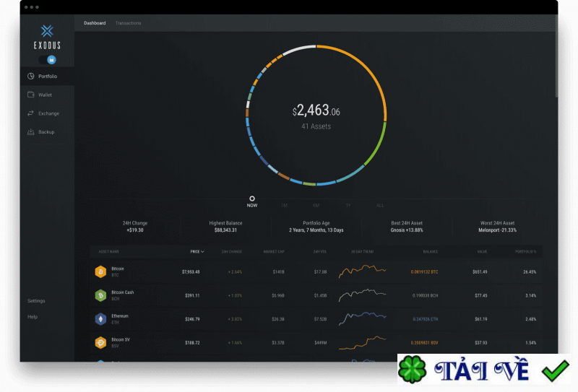Select the Ethereum coin icon

pos(100,319)
